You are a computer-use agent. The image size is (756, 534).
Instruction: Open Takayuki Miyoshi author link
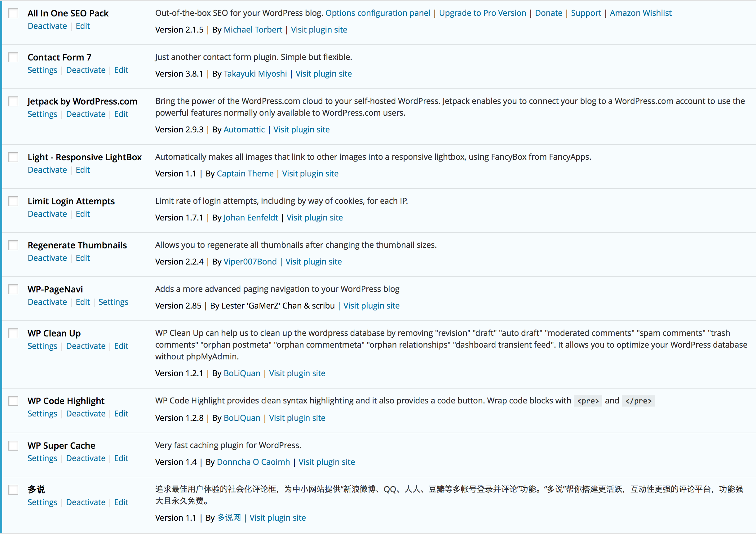(255, 74)
